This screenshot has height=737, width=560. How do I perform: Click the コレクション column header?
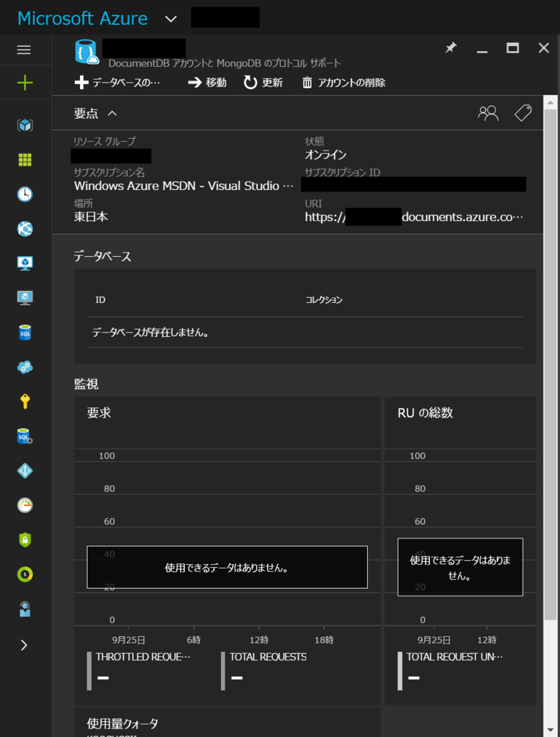pyautogui.click(x=324, y=300)
